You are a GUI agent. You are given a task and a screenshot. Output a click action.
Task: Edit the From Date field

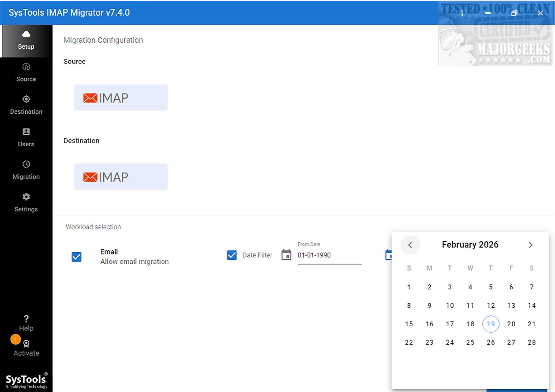[x=330, y=255]
